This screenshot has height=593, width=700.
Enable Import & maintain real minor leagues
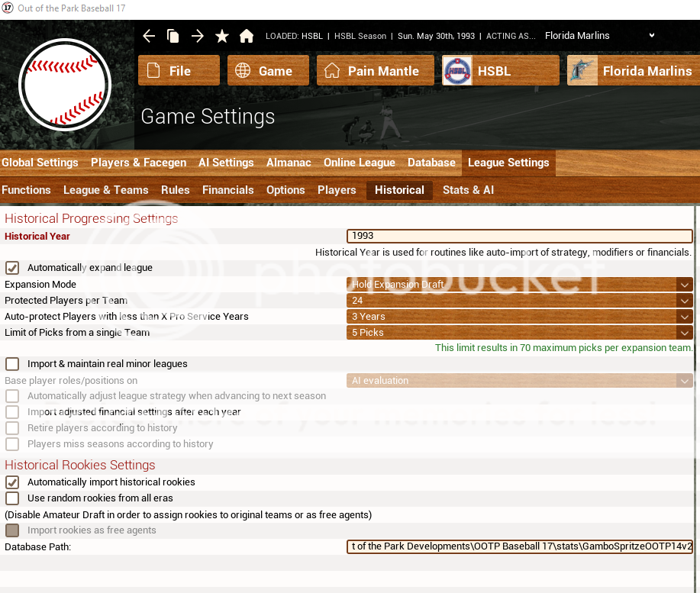tap(12, 364)
